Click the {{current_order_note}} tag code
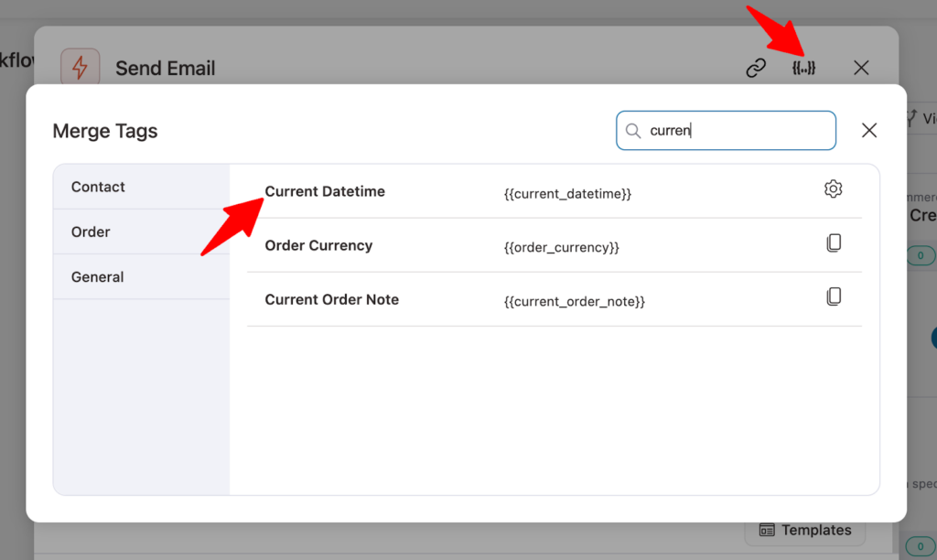The image size is (937, 560). click(574, 302)
